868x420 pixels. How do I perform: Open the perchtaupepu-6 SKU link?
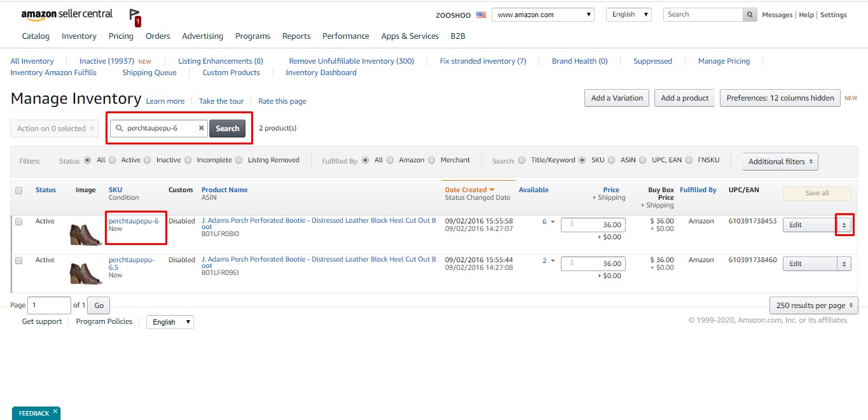[x=134, y=221]
